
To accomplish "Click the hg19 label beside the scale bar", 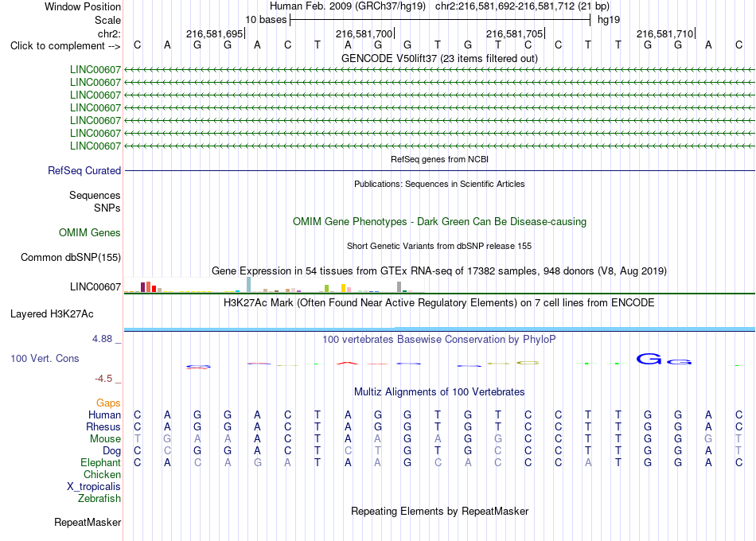I will 609,20.
